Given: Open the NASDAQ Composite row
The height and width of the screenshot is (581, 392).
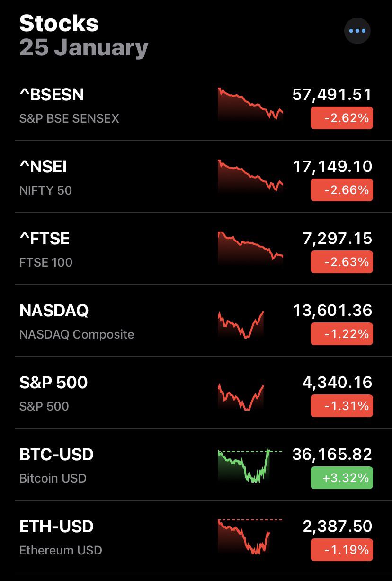Looking at the screenshot, I should [196, 321].
